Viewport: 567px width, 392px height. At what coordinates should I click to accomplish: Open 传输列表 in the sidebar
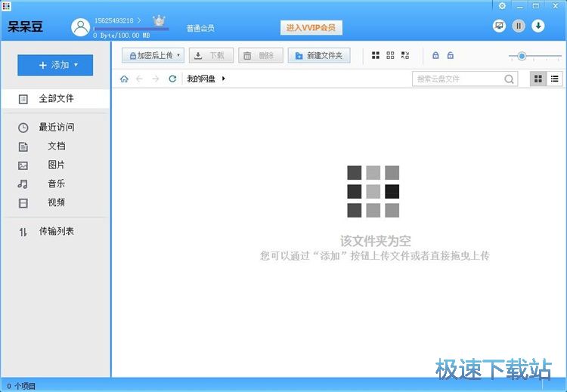tap(56, 232)
